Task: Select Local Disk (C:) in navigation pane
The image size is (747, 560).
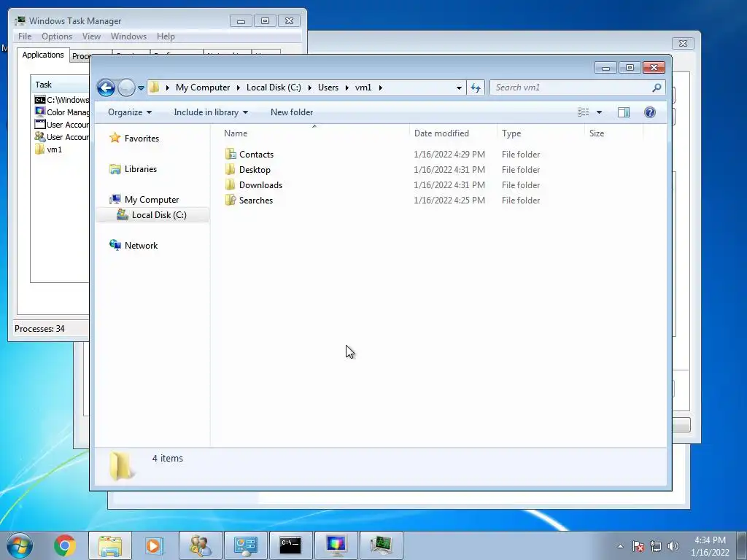Action: [x=152, y=215]
